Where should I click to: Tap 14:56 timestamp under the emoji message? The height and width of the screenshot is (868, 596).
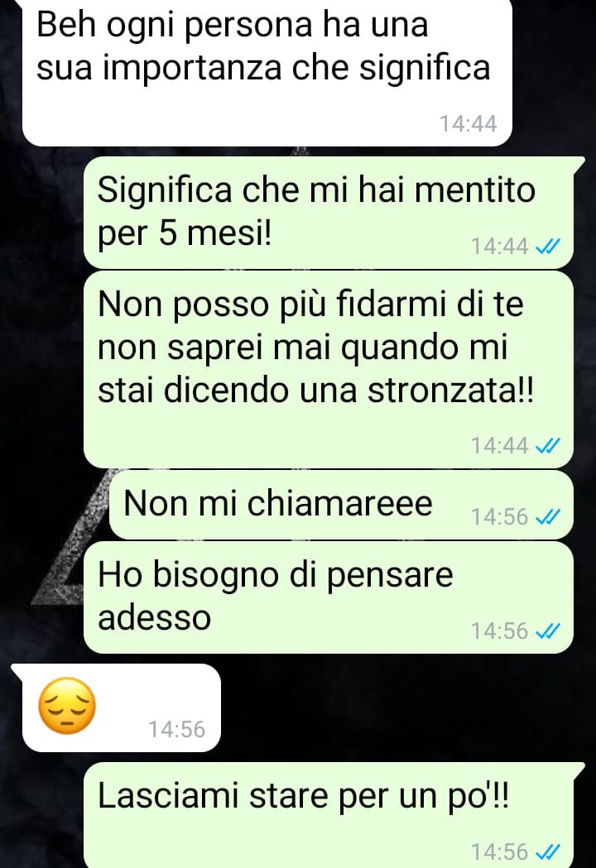[176, 729]
